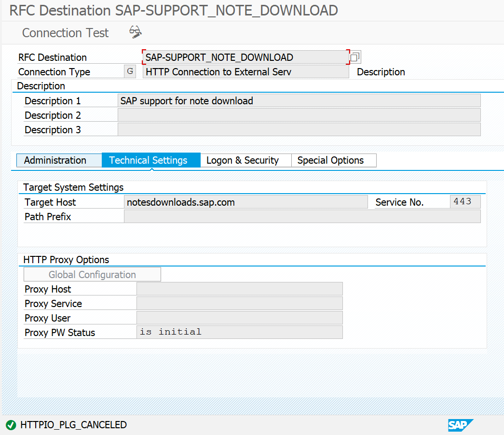
Task: Click the Service No. field 443
Action: click(x=465, y=202)
